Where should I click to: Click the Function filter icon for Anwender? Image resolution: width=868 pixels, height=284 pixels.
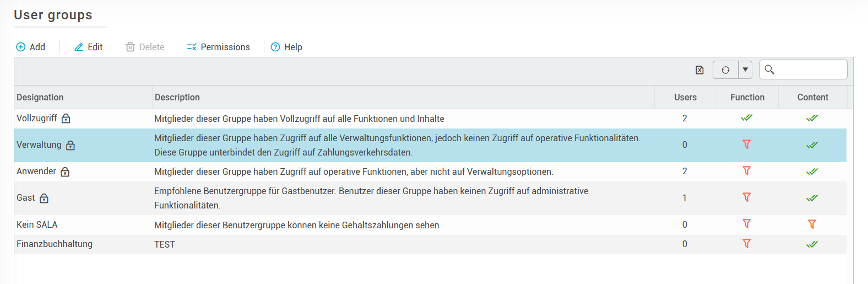click(x=747, y=171)
